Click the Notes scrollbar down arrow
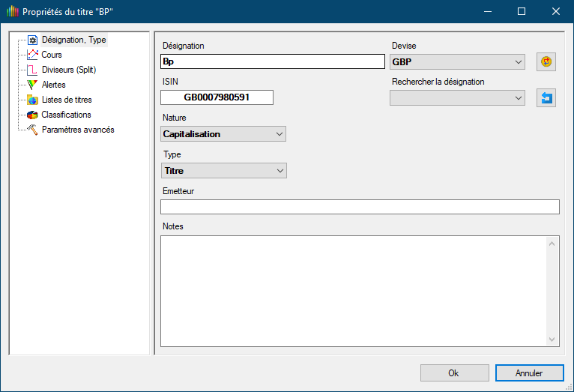 coord(553,340)
